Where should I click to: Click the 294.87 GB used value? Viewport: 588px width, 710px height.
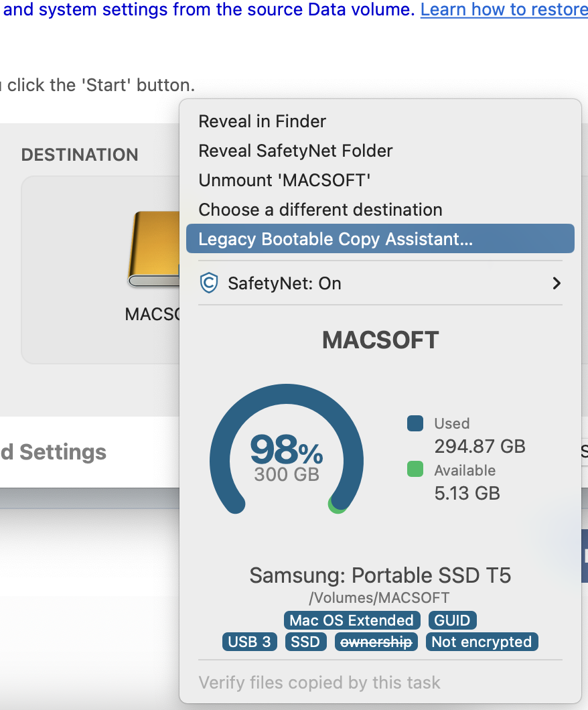pos(480,447)
